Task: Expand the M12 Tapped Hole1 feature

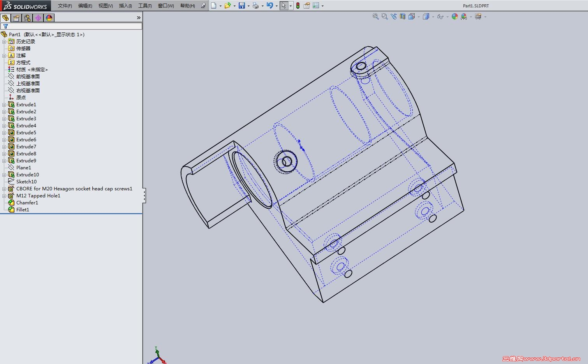Action: (4, 196)
